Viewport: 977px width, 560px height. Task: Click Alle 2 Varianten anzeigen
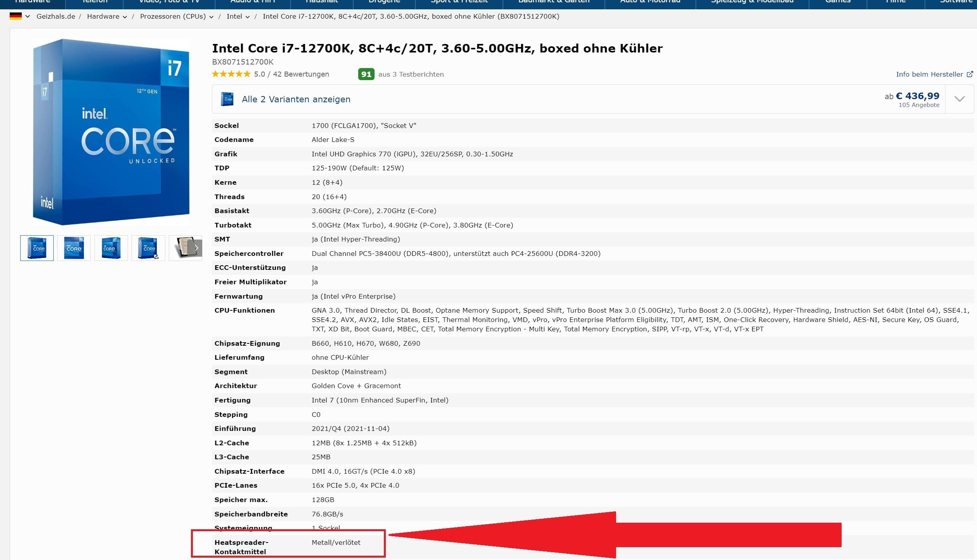coord(296,99)
